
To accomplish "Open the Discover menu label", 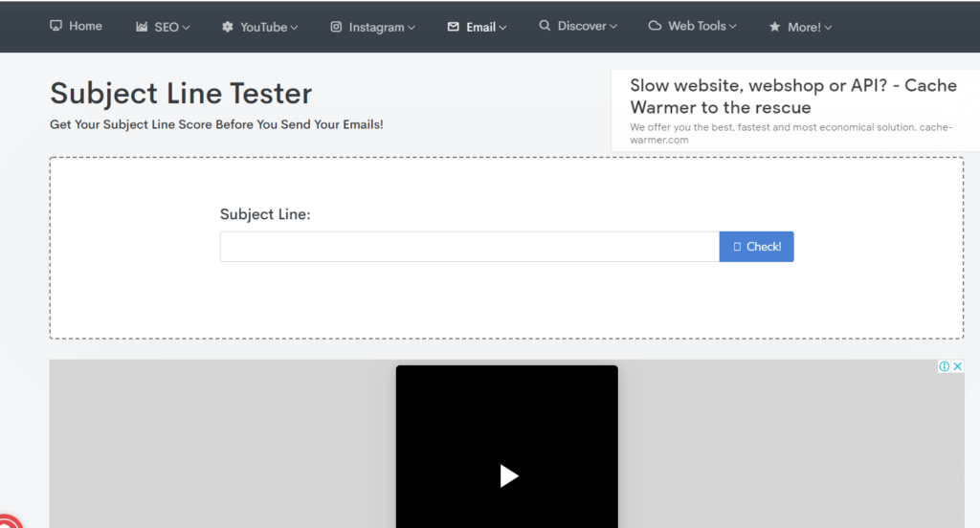I will (582, 26).
